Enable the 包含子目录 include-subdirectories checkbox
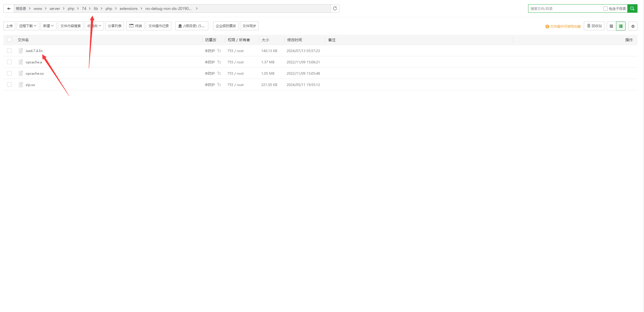644x312 pixels. pyautogui.click(x=605, y=9)
